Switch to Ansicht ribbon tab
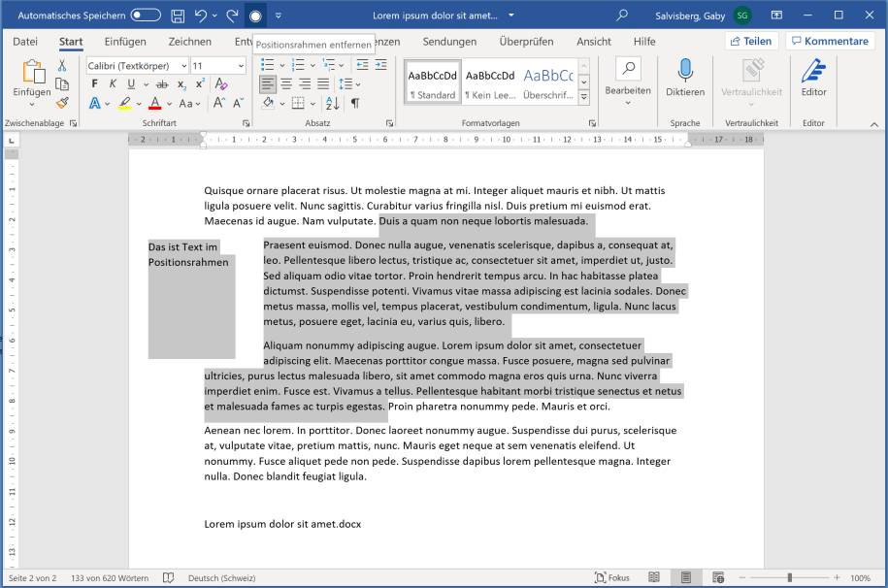 tap(594, 42)
